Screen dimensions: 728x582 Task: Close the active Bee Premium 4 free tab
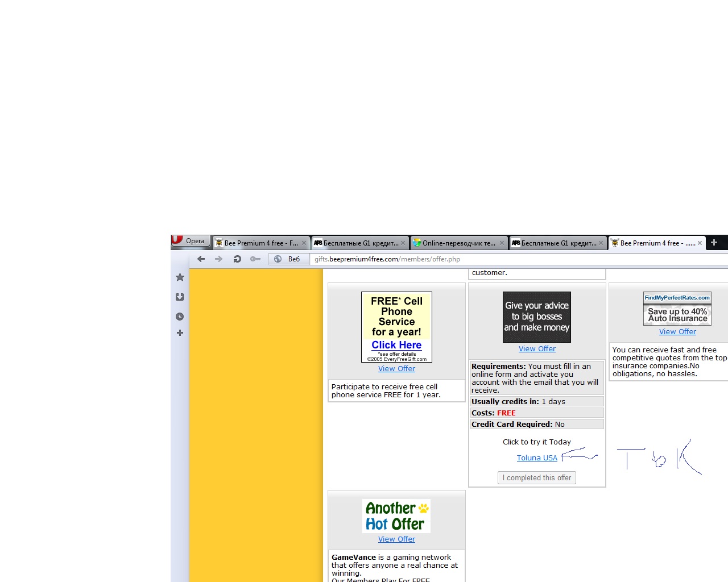700,243
